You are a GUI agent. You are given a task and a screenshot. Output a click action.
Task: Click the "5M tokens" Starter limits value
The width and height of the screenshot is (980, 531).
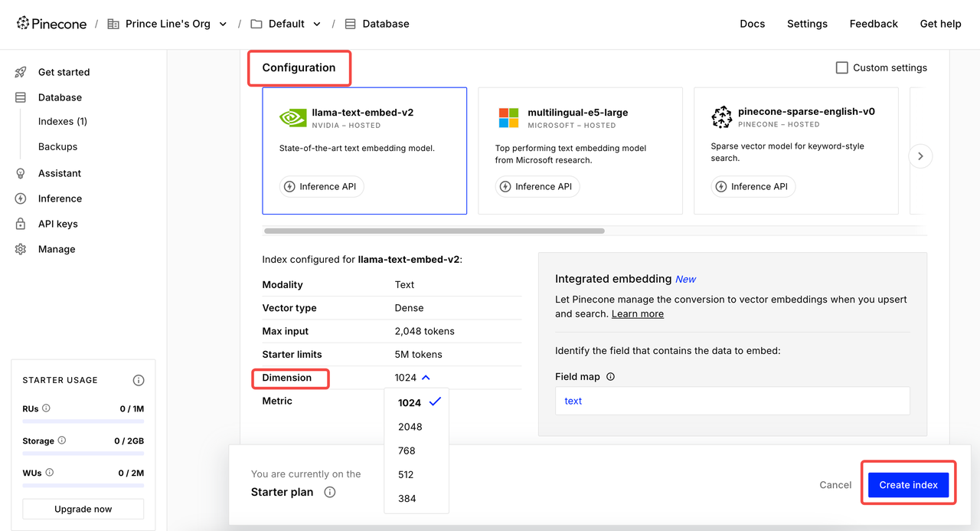(419, 354)
